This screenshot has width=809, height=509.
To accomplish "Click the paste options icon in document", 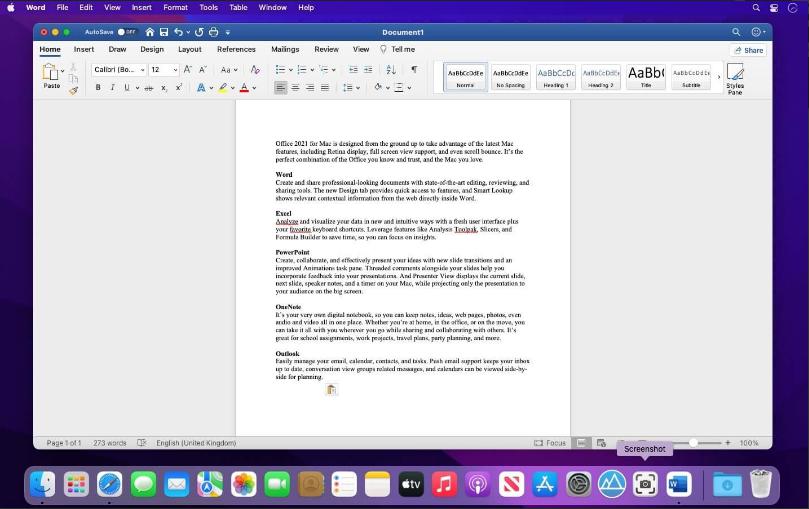I will [x=331, y=389].
